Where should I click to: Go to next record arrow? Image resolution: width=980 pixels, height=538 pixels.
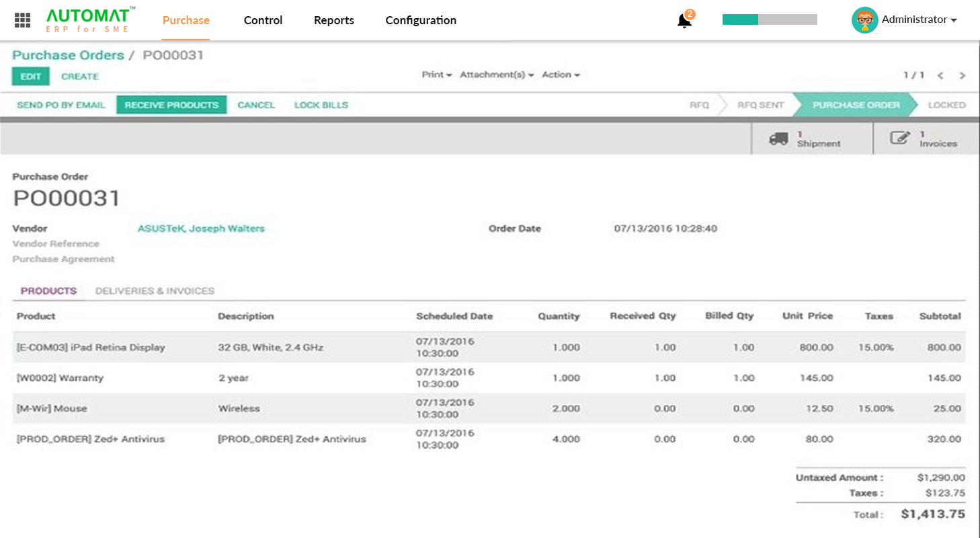pos(963,75)
